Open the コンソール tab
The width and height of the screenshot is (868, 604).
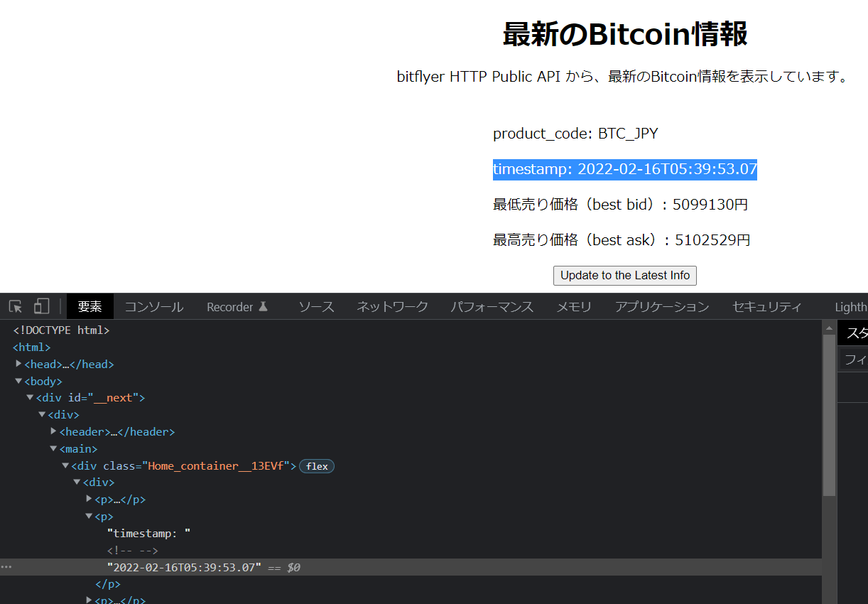tap(154, 307)
